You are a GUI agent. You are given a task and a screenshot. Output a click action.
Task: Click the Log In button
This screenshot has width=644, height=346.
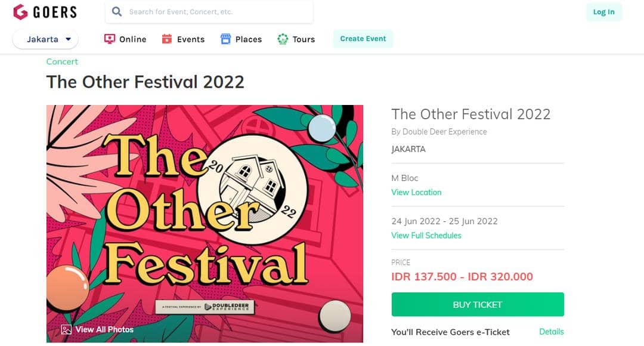click(604, 11)
